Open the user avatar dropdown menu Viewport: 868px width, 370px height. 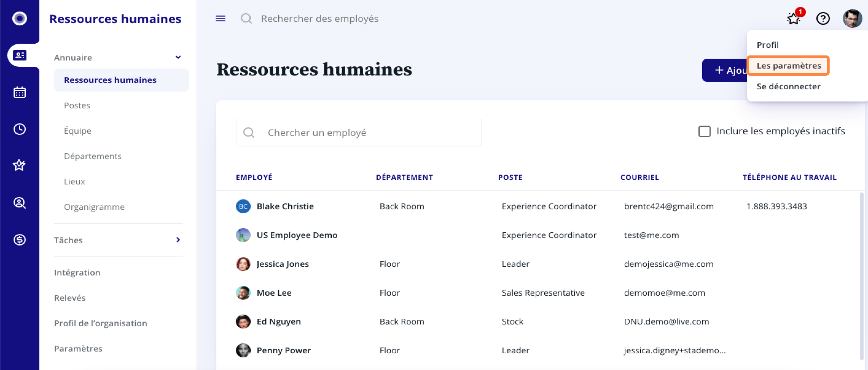(x=852, y=18)
